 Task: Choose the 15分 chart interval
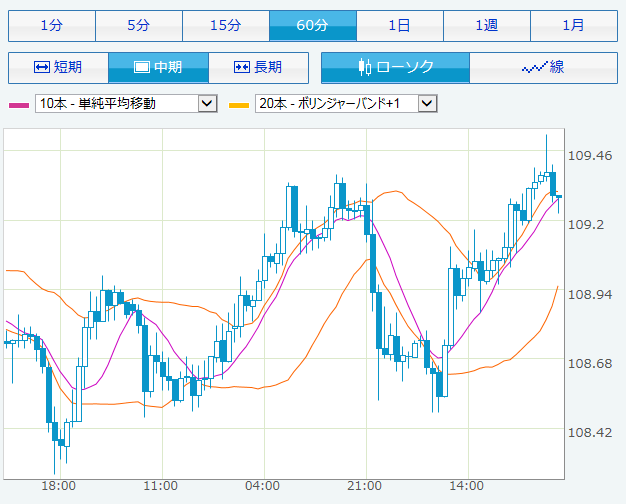point(225,26)
